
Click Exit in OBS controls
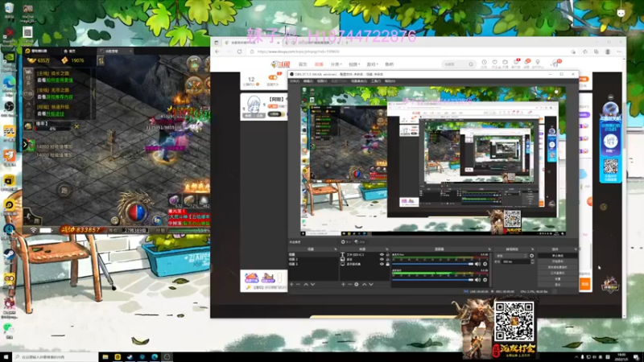coord(557,285)
